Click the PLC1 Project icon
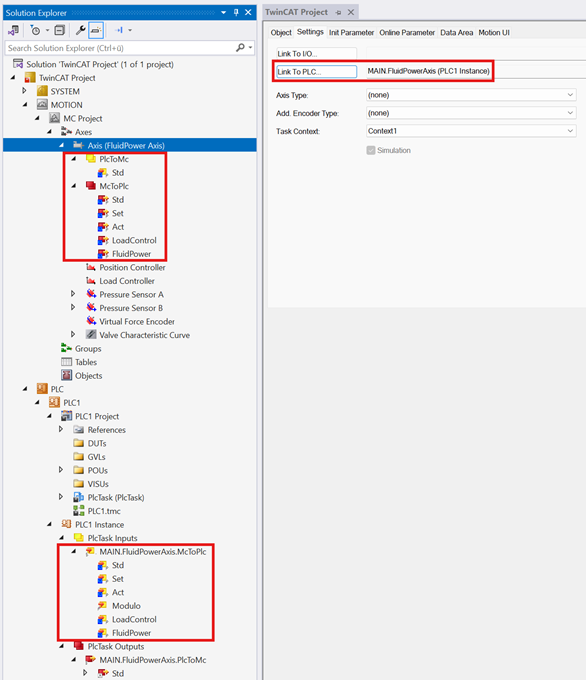 66,416
